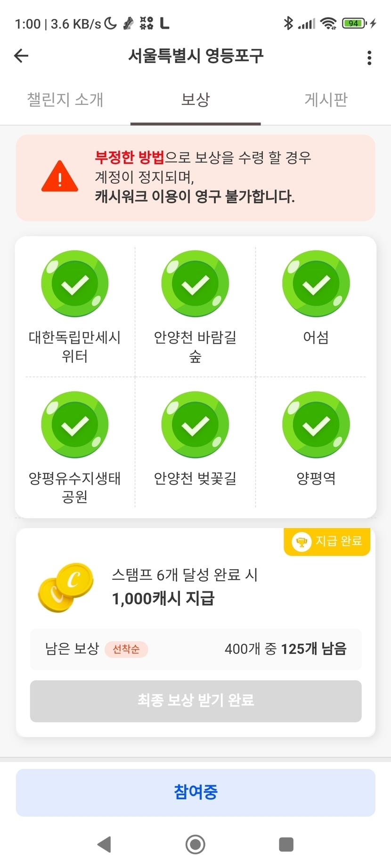Tap the Android home circle button
This screenshot has height=868, width=391.
(195, 844)
